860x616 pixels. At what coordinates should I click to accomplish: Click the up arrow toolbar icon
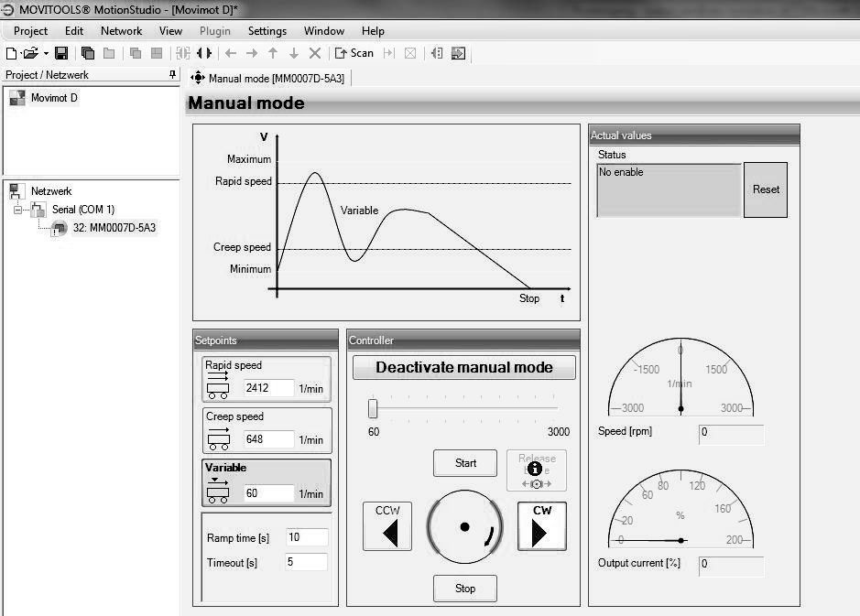click(273, 53)
